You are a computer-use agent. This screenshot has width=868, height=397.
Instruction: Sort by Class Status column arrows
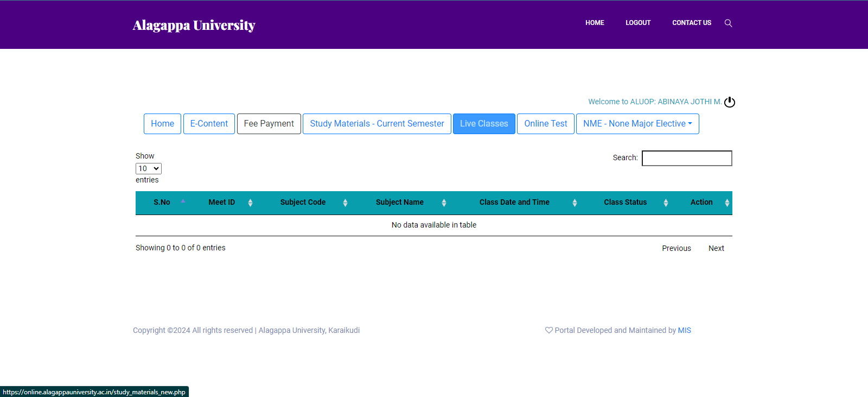(x=666, y=203)
